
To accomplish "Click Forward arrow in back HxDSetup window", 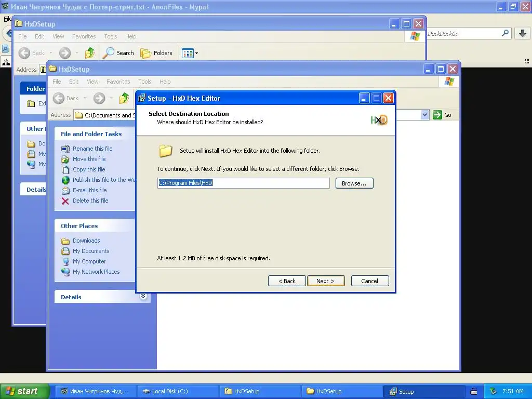I will pyautogui.click(x=65, y=53).
